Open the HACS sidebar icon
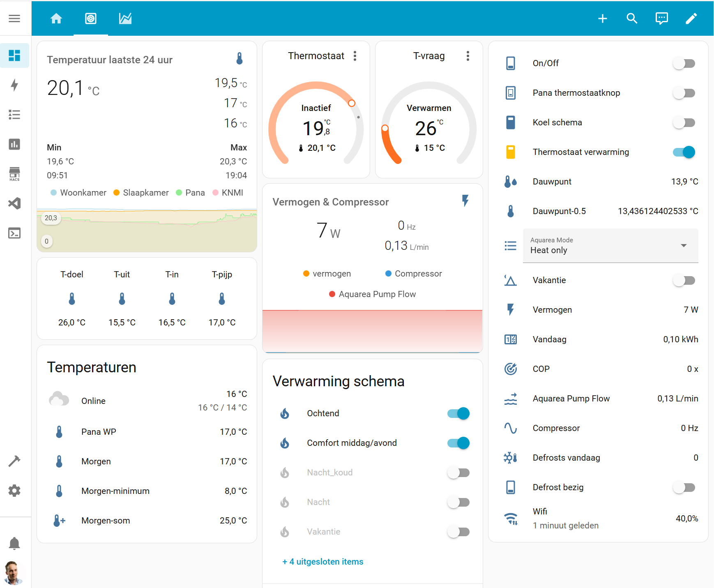 14,174
